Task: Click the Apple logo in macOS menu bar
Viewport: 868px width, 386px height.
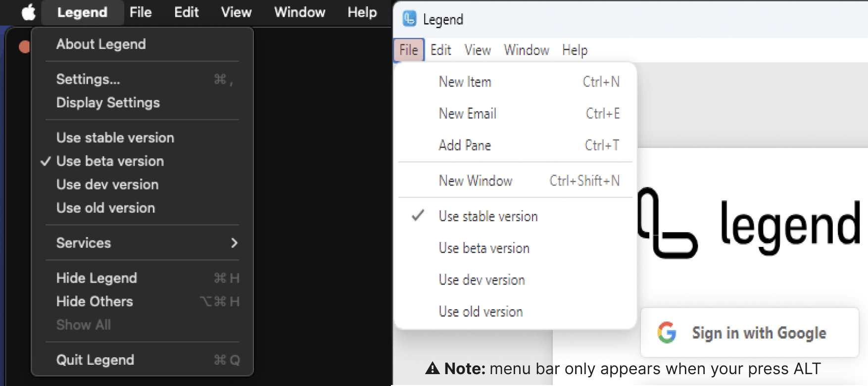Action: point(29,12)
